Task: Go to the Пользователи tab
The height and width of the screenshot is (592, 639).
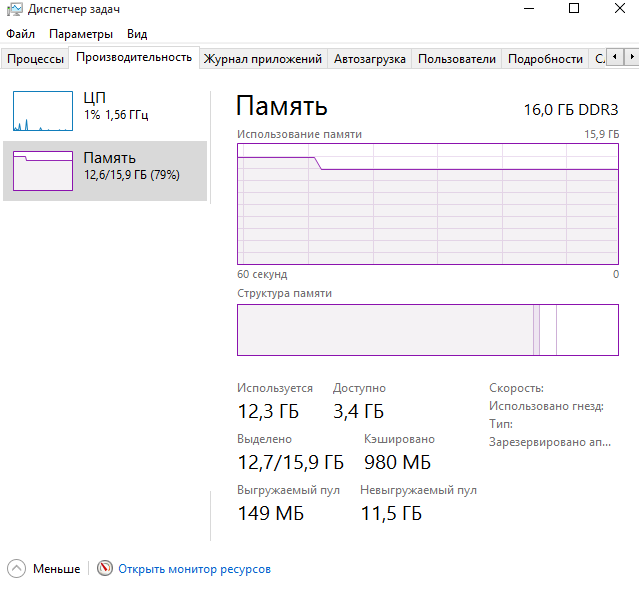Action: 457,59
